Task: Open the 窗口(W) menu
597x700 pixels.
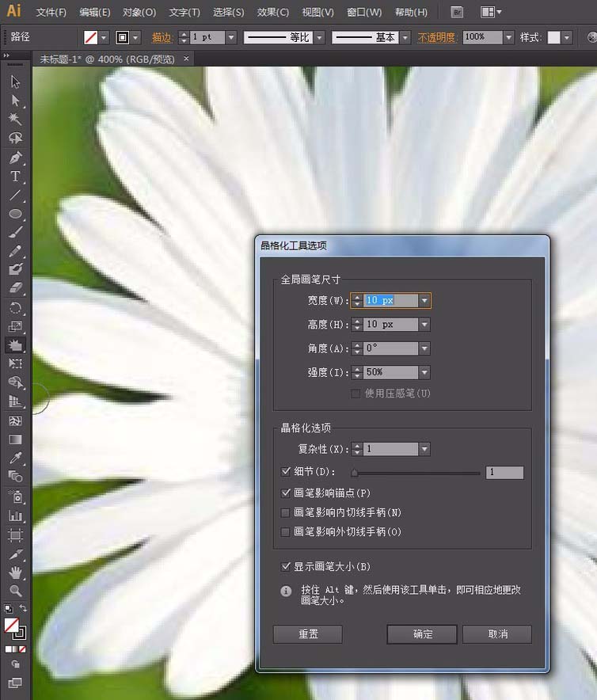Action: click(x=364, y=13)
